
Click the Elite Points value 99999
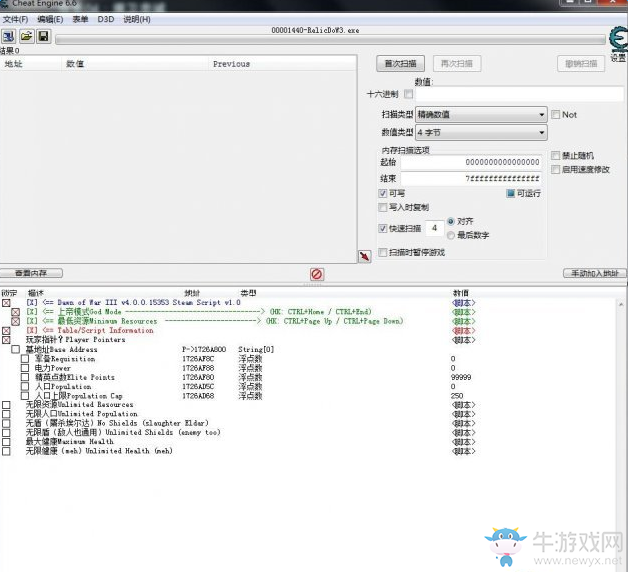click(461, 377)
